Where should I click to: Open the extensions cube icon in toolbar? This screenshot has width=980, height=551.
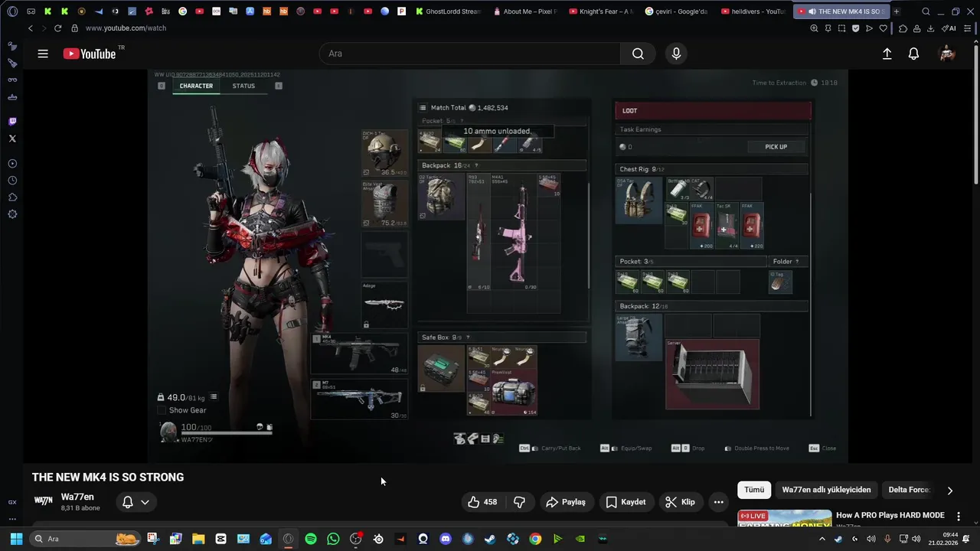pyautogui.click(x=903, y=28)
